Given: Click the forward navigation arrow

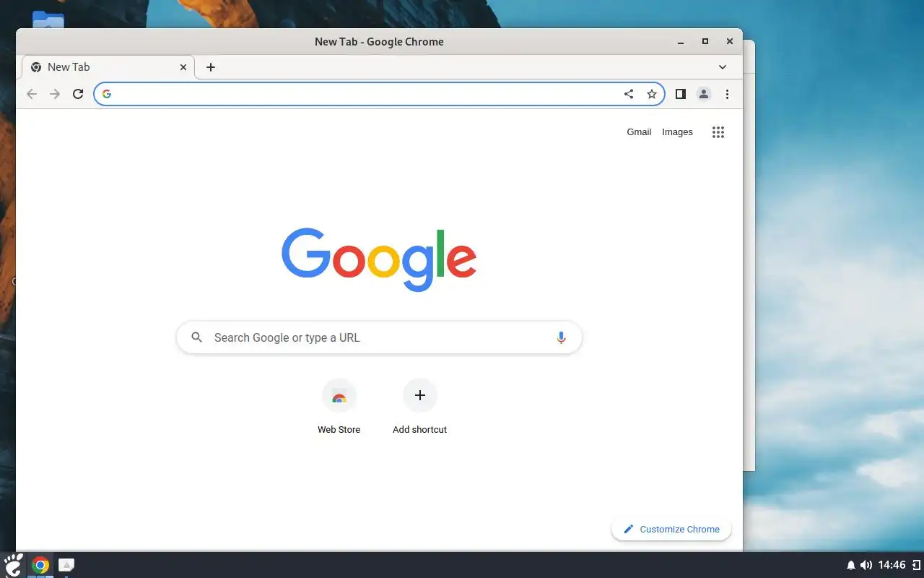Looking at the screenshot, I should click(x=55, y=94).
